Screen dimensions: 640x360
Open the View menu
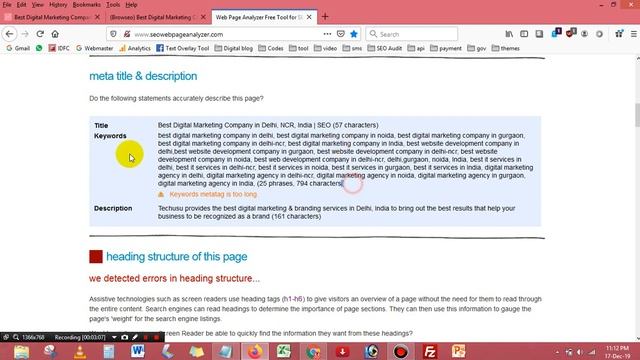coord(38,5)
